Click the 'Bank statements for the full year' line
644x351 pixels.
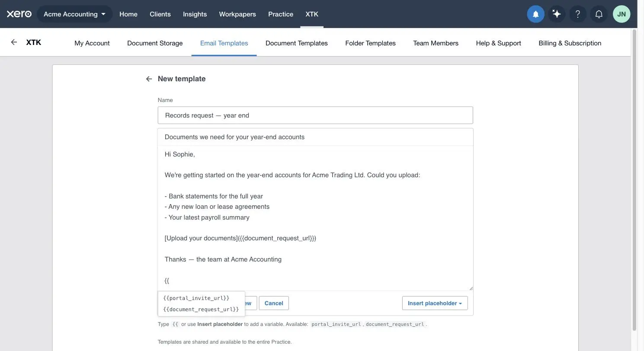(214, 196)
